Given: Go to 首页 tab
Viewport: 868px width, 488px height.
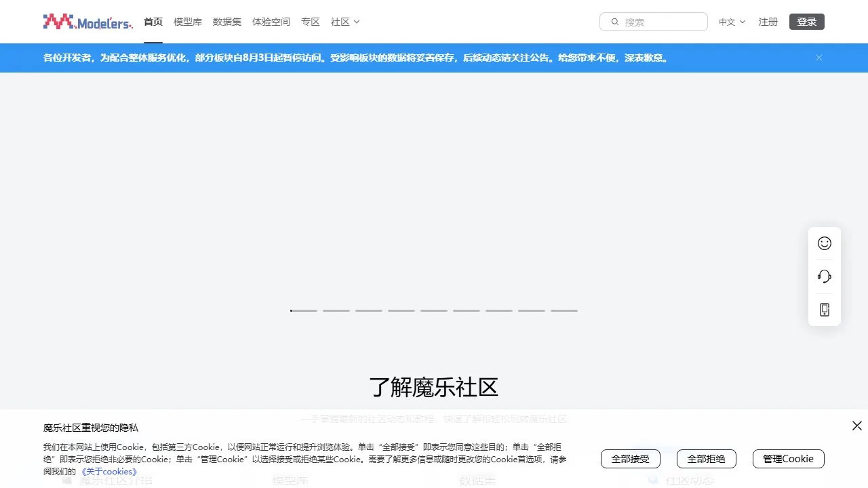Looking at the screenshot, I should (x=153, y=22).
